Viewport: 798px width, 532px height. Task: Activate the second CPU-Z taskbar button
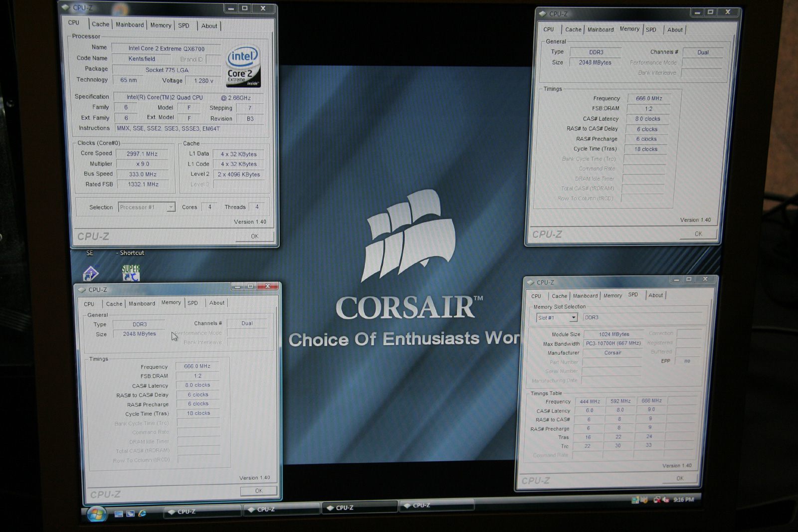281,510
